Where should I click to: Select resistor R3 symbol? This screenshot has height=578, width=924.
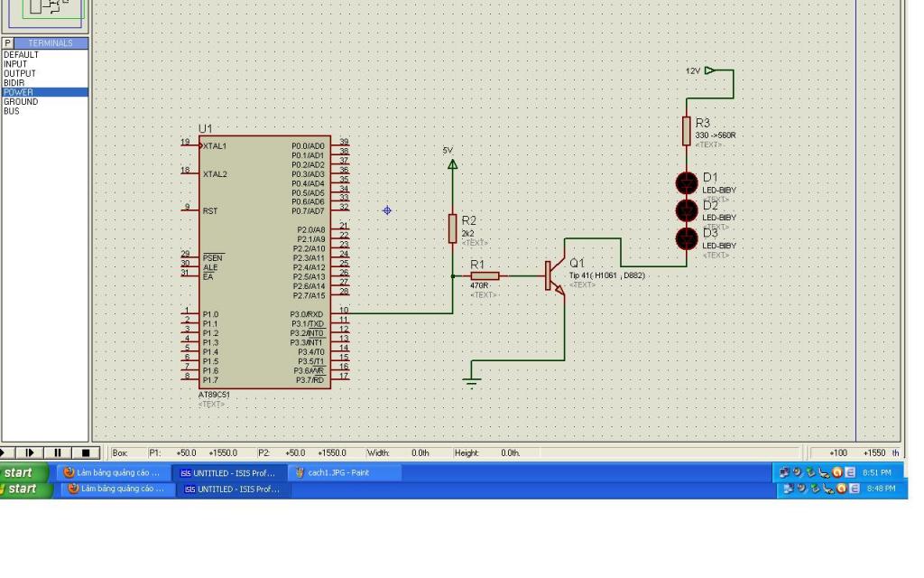687,131
